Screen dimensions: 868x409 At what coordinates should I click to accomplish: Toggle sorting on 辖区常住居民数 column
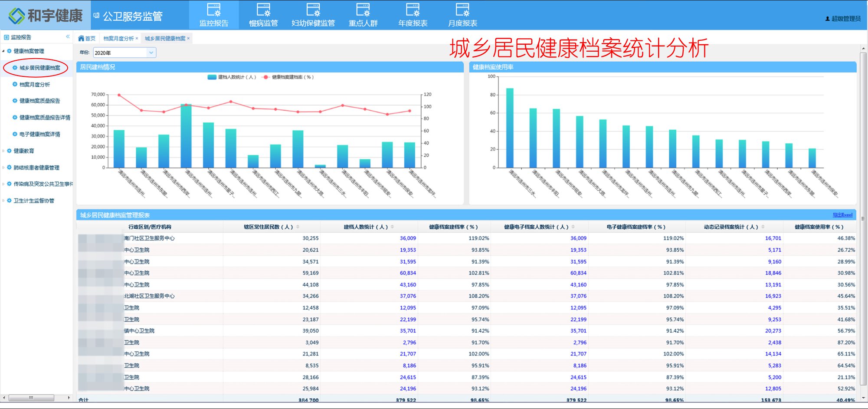[298, 226]
